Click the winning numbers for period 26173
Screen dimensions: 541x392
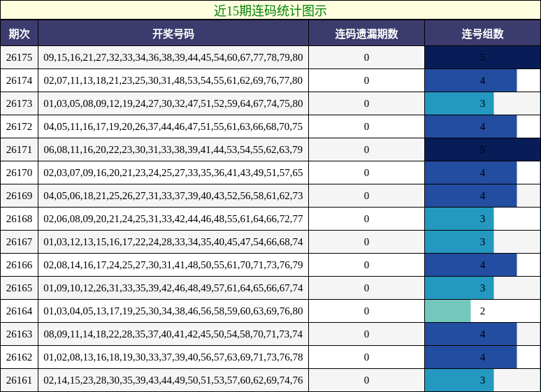(173, 103)
